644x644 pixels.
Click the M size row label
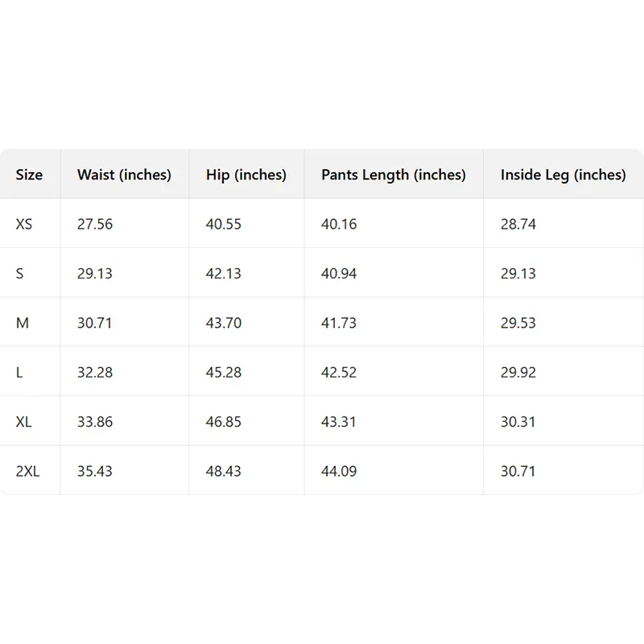[x=23, y=323]
